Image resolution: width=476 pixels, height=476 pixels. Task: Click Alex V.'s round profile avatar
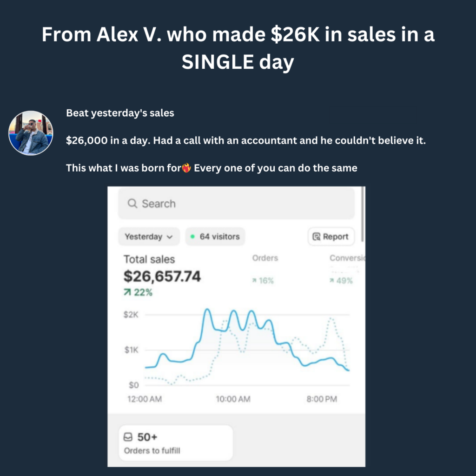click(x=31, y=133)
